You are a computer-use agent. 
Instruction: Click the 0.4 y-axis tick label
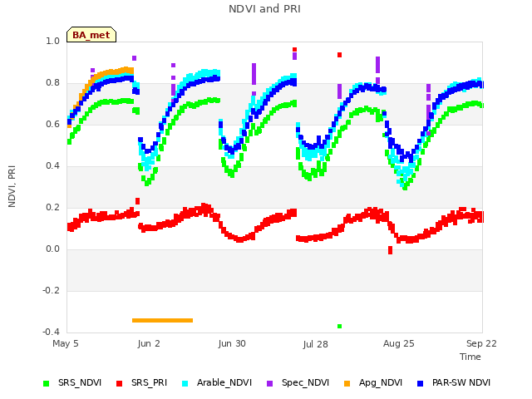pyautogui.click(x=52, y=166)
